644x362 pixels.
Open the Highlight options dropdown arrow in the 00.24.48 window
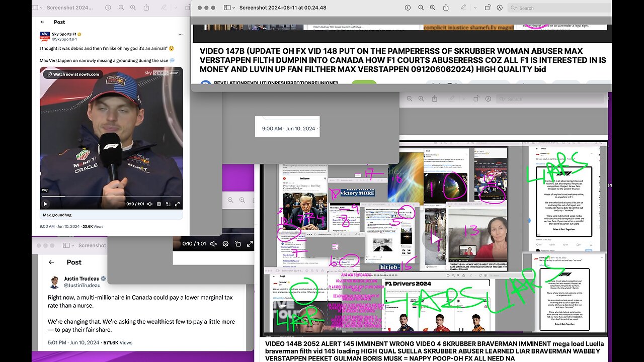point(475,8)
